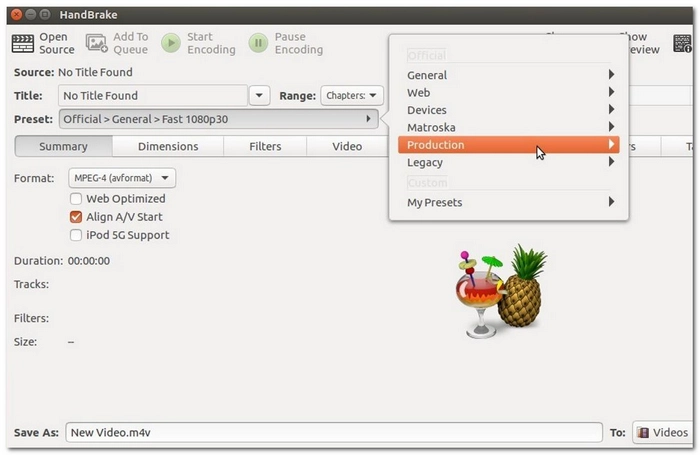700x455 pixels.
Task: Expand the Legacy preset submenu
Action: [x=508, y=162]
